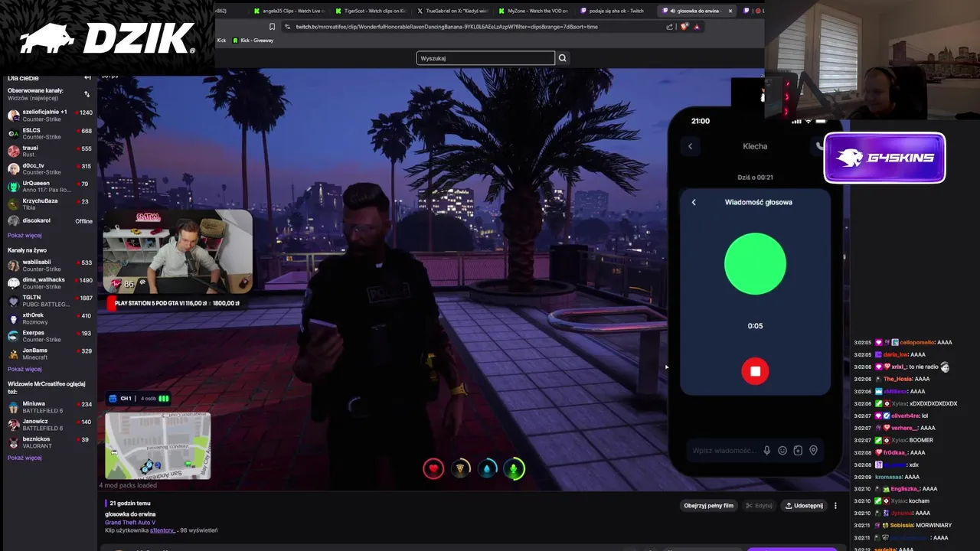Click the blue water drop thirst icon

[x=487, y=468]
